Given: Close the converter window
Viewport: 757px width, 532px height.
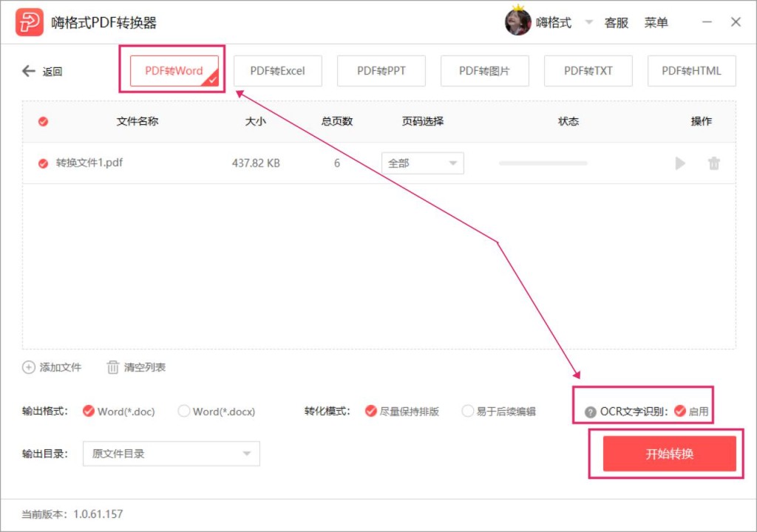Looking at the screenshot, I should pos(736,22).
